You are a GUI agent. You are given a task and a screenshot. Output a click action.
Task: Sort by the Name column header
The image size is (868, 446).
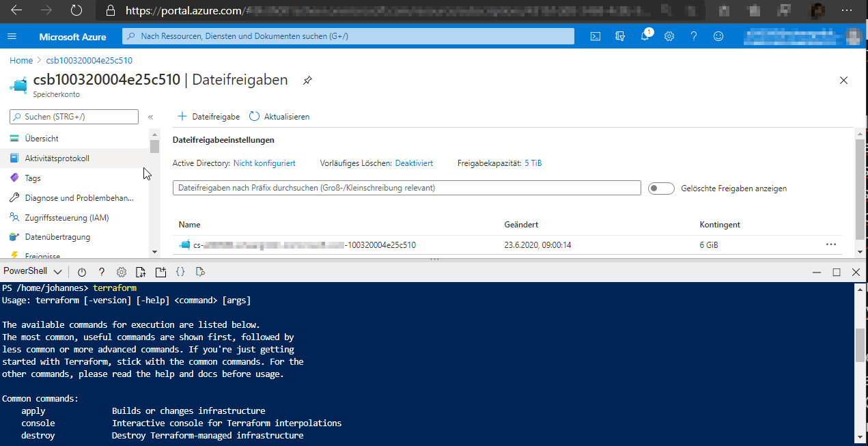tap(190, 225)
